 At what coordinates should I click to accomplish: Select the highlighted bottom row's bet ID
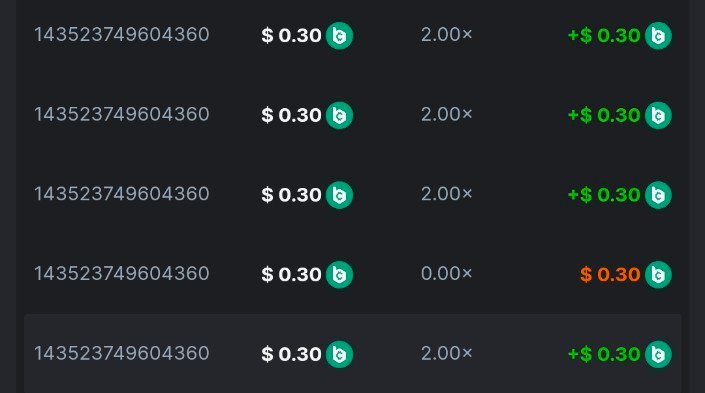point(122,353)
